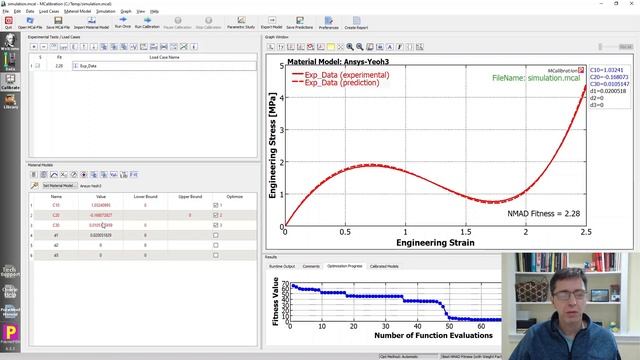Click the yellow highlight graph tool
Screen dimensions: 640x360
click(x=330, y=47)
